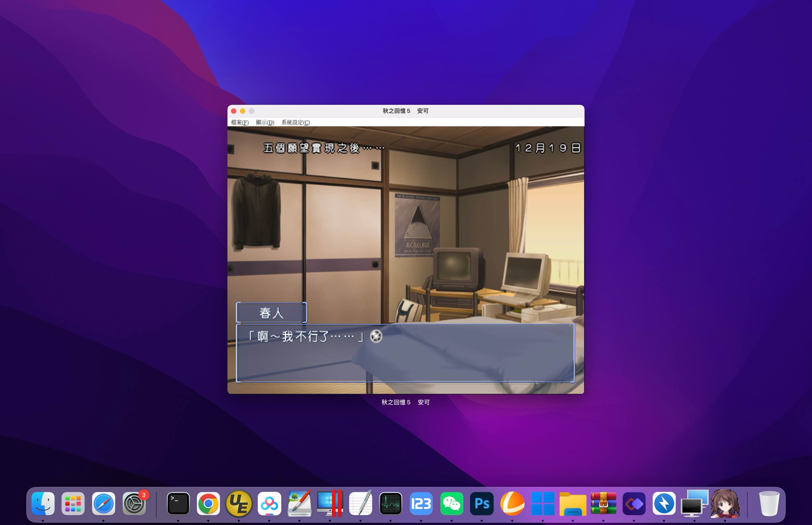812x525 pixels.
Task: Minimize the game window with yellow button
Action: tap(243, 111)
